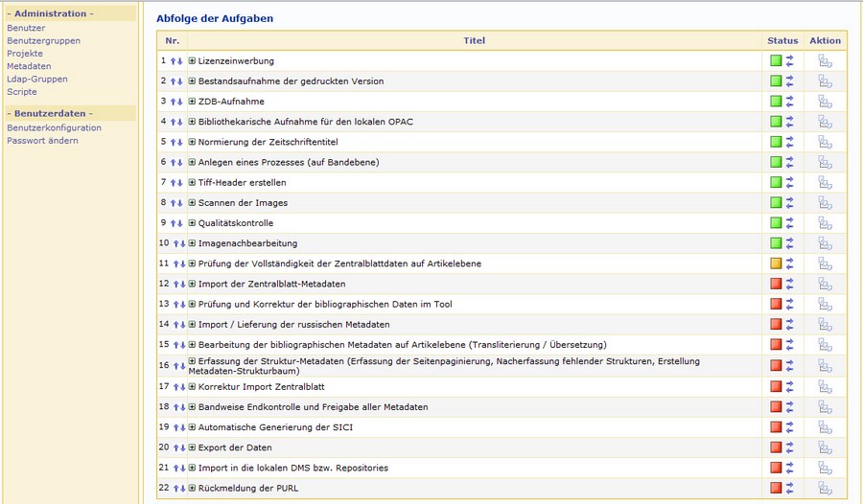Move task 8 down with the down arrow
Screen dimensions: 863x504
click(x=181, y=203)
